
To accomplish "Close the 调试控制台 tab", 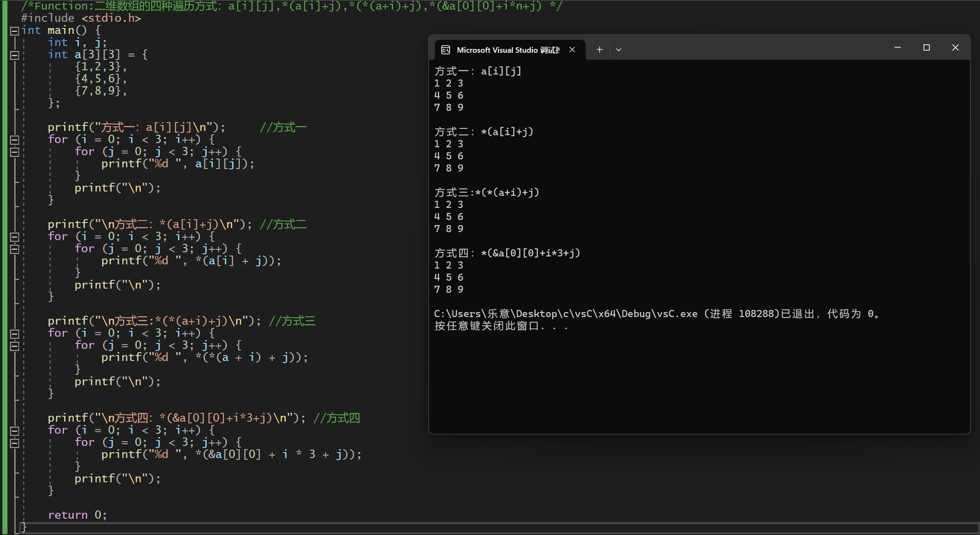I will pyautogui.click(x=572, y=49).
